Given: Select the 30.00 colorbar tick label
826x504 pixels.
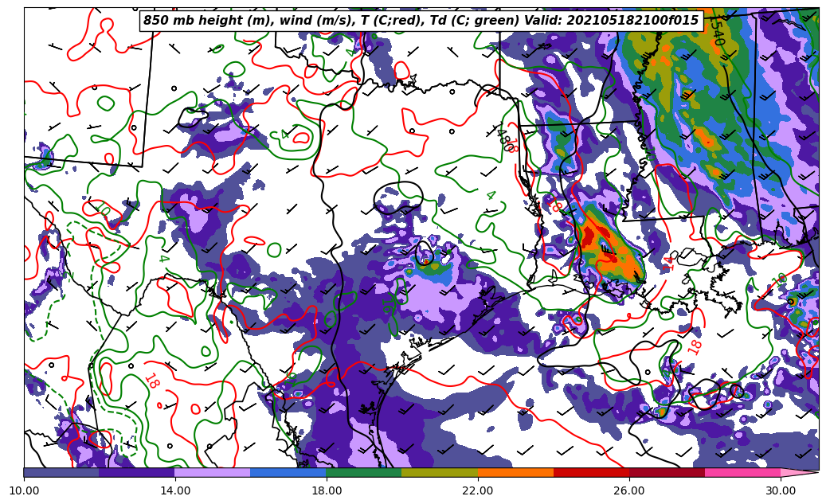Looking at the screenshot, I should coord(781,490).
